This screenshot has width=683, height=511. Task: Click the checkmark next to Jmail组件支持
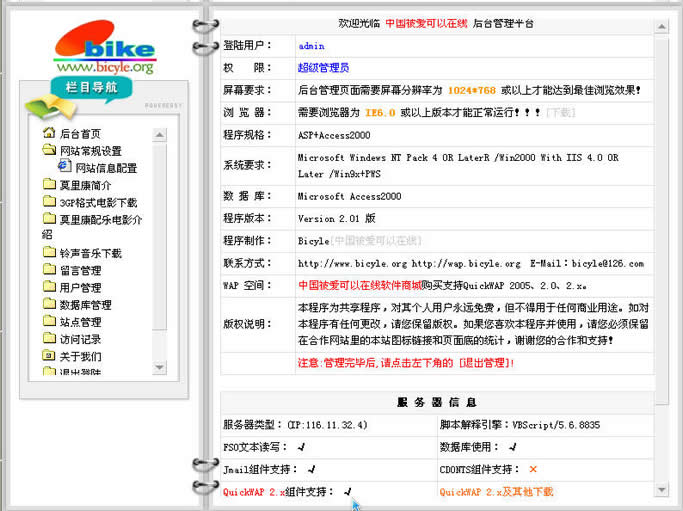311,469
